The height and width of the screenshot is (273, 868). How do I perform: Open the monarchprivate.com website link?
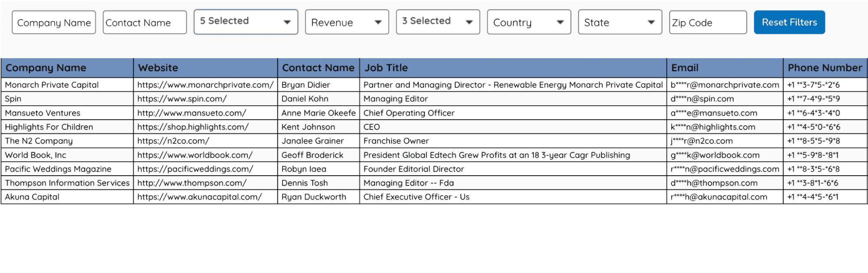[205, 85]
